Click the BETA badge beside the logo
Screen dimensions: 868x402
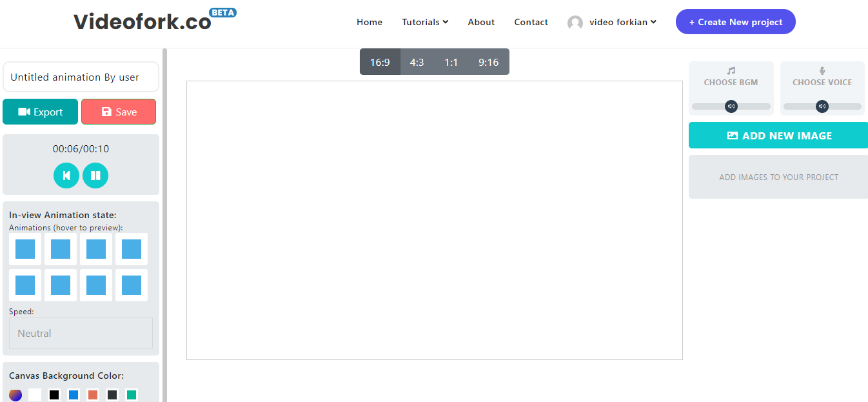pyautogui.click(x=223, y=12)
